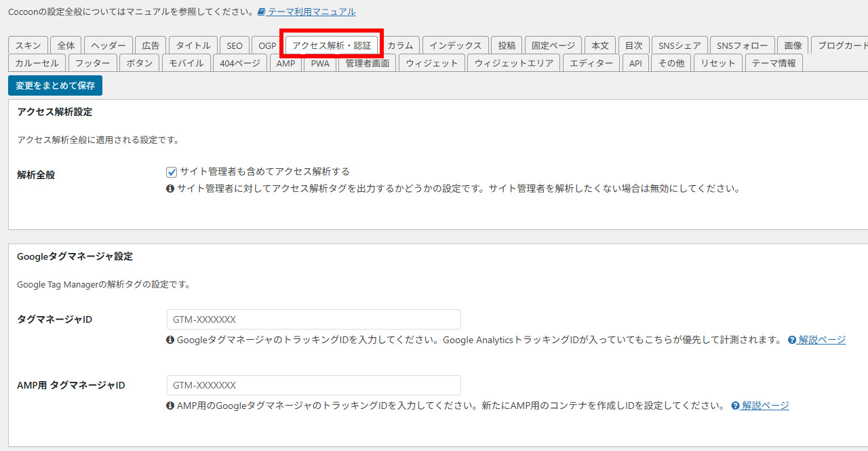Open the SNSシェア tab
868x451 pixels.
click(679, 45)
